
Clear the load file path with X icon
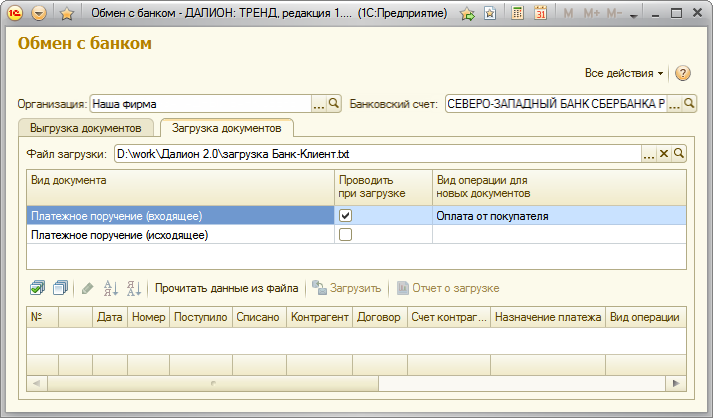pos(664,154)
